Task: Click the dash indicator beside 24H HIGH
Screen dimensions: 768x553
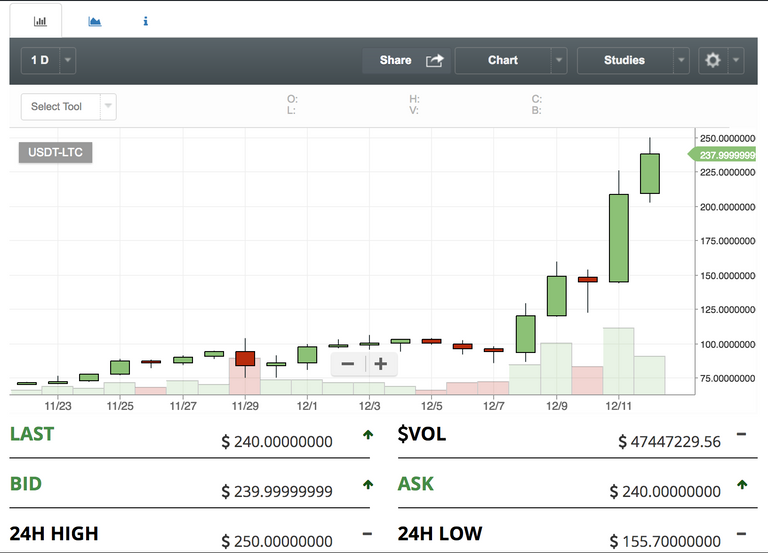Action: point(367,534)
